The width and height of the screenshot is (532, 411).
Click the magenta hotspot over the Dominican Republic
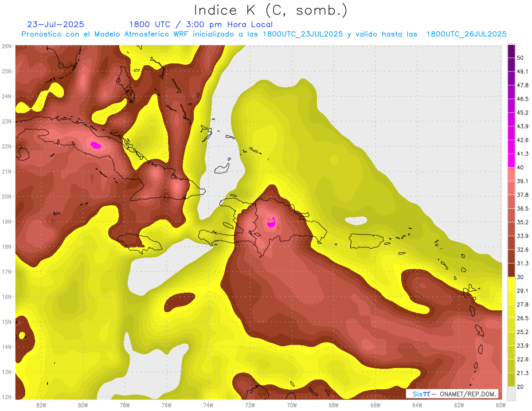[x=271, y=222]
